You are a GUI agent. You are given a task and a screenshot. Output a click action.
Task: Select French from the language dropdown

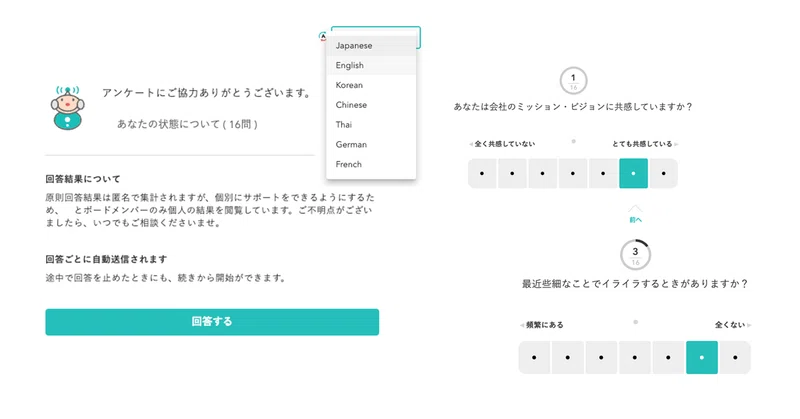click(x=371, y=164)
